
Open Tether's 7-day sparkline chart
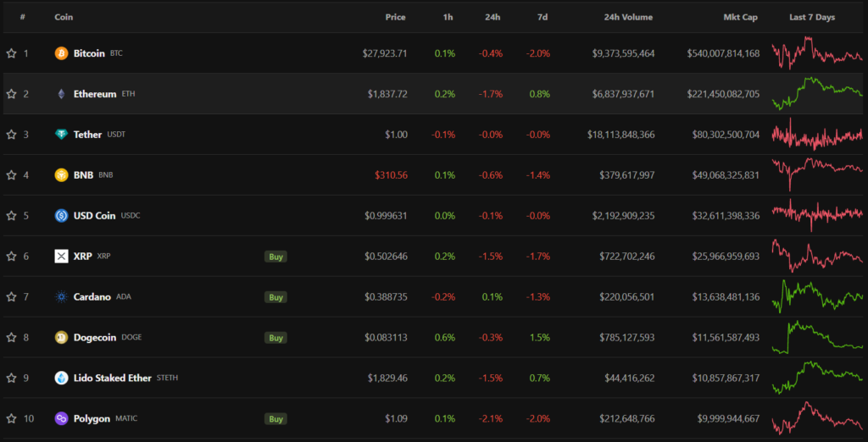pos(817,135)
